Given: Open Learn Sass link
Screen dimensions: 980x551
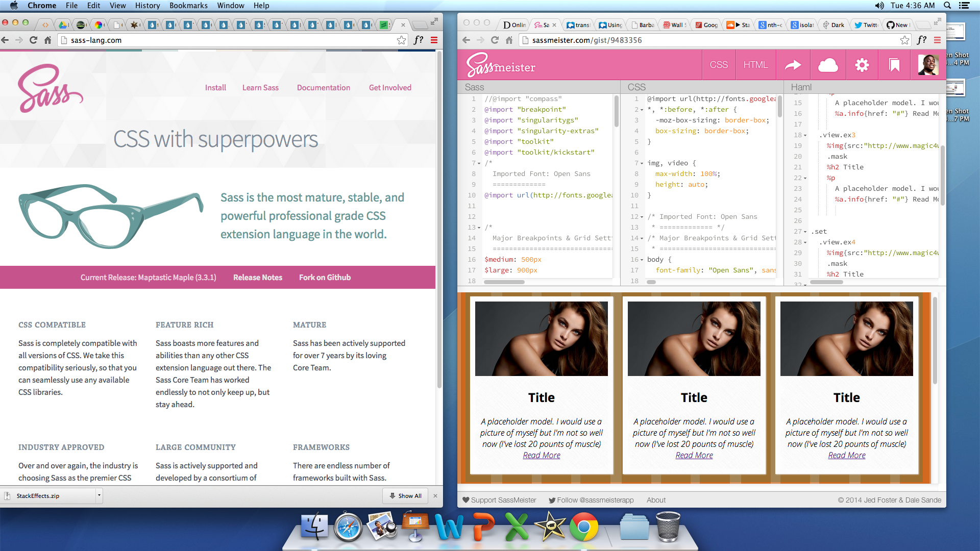Looking at the screenshot, I should coord(260,88).
